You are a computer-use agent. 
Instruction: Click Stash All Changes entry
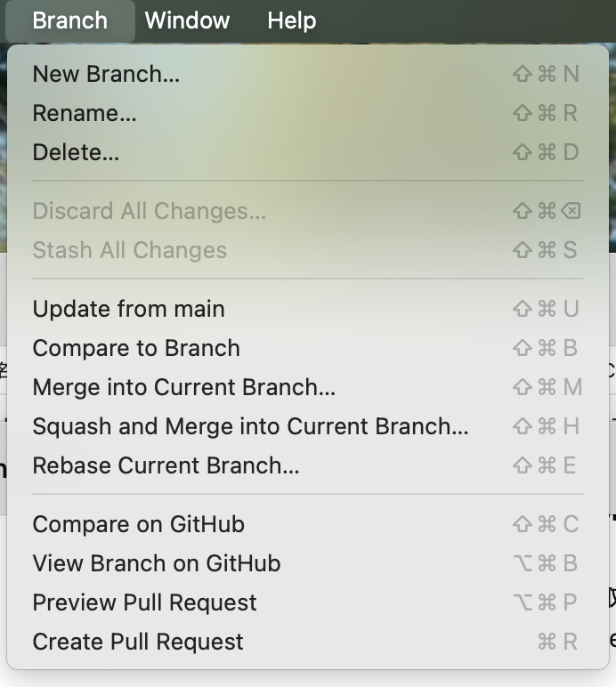tap(308, 250)
